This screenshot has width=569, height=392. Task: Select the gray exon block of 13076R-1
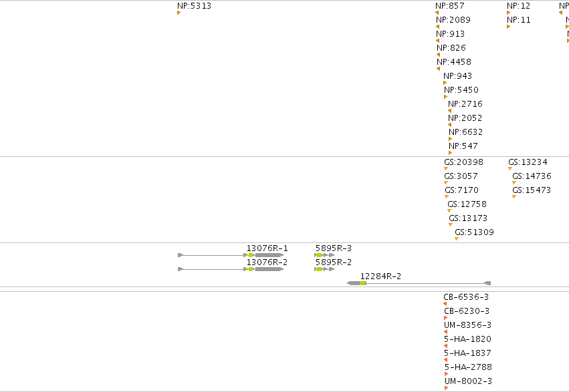tap(269, 255)
